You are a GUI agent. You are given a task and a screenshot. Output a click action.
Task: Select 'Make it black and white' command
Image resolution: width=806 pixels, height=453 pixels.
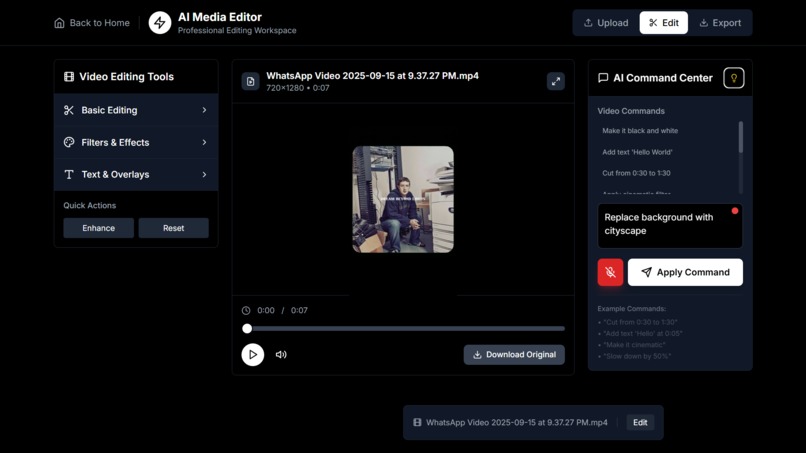point(640,131)
